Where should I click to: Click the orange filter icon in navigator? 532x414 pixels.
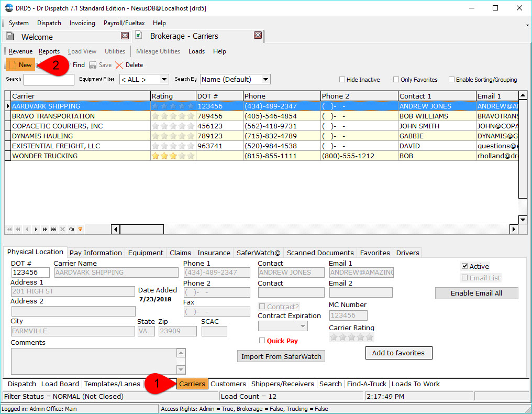(81, 229)
